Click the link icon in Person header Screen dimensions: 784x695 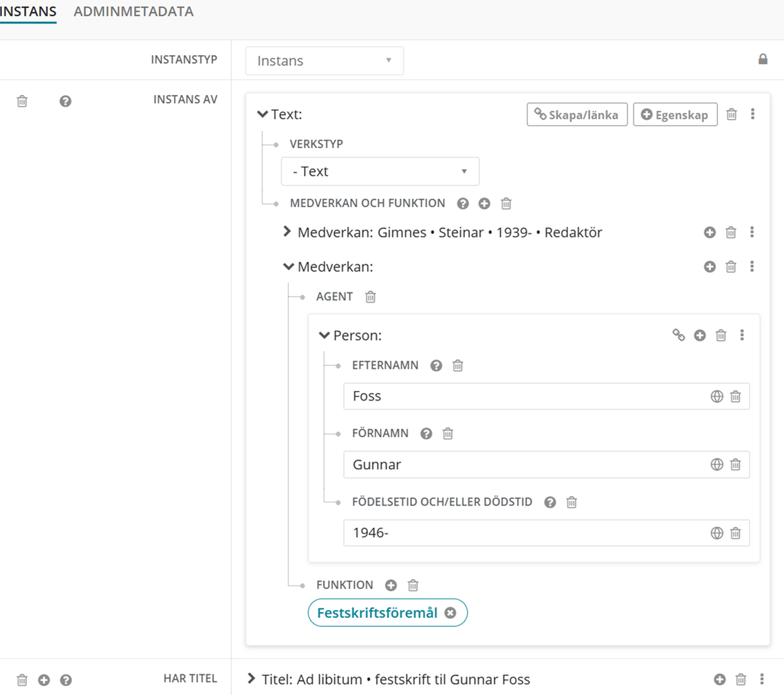[679, 335]
